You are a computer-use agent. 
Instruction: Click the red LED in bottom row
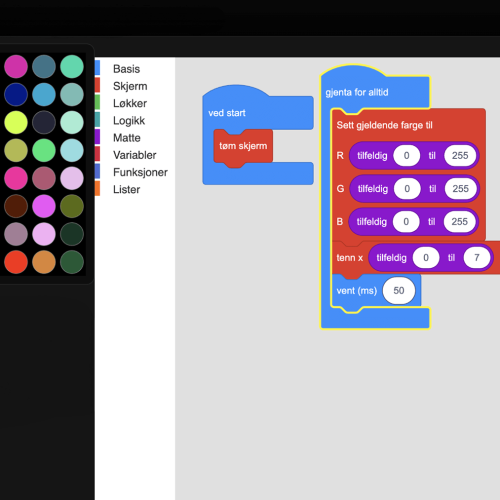(16, 262)
